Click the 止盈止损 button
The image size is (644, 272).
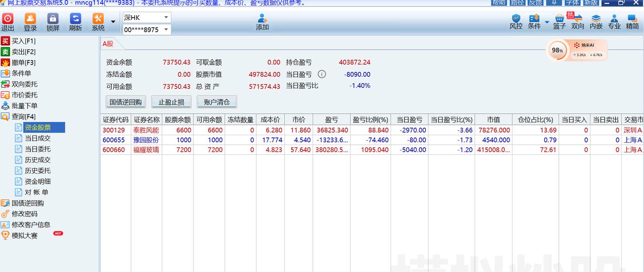pos(171,102)
